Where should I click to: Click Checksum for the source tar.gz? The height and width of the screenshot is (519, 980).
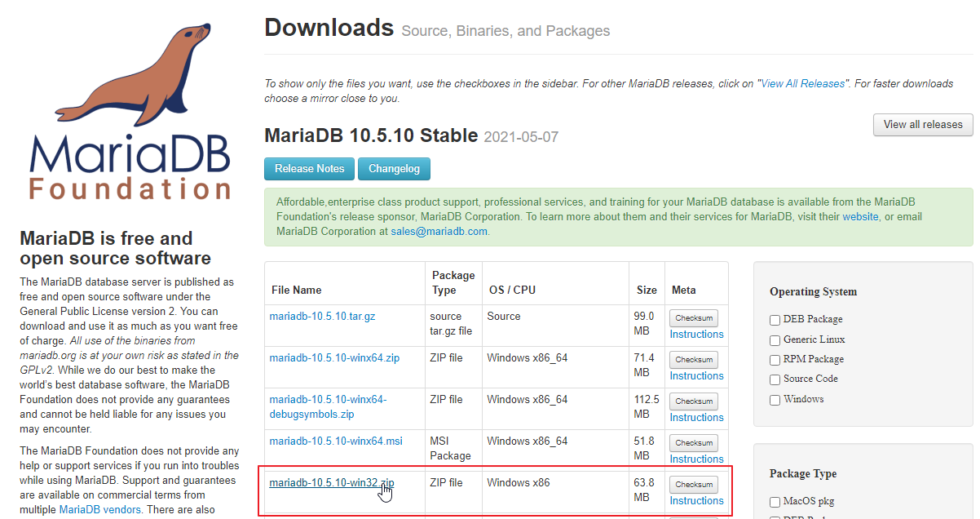694,318
